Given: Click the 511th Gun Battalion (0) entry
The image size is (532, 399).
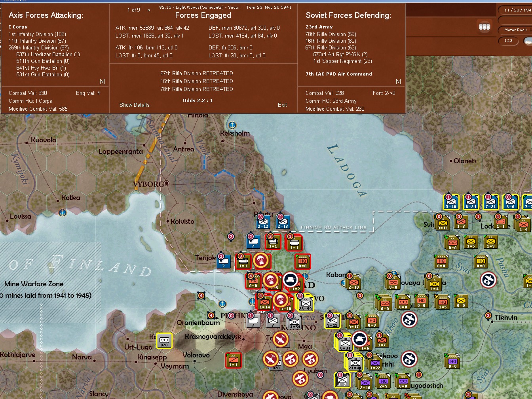Looking at the screenshot, I should [x=43, y=61].
